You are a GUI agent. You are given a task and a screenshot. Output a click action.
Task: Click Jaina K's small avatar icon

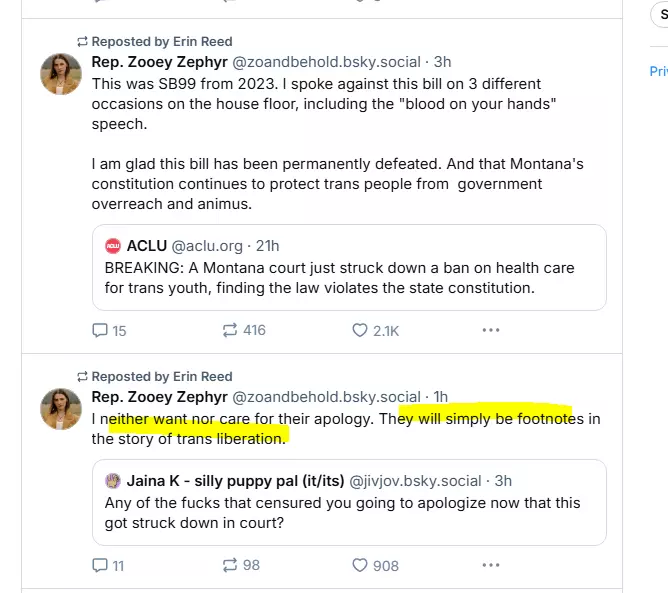coord(113,481)
